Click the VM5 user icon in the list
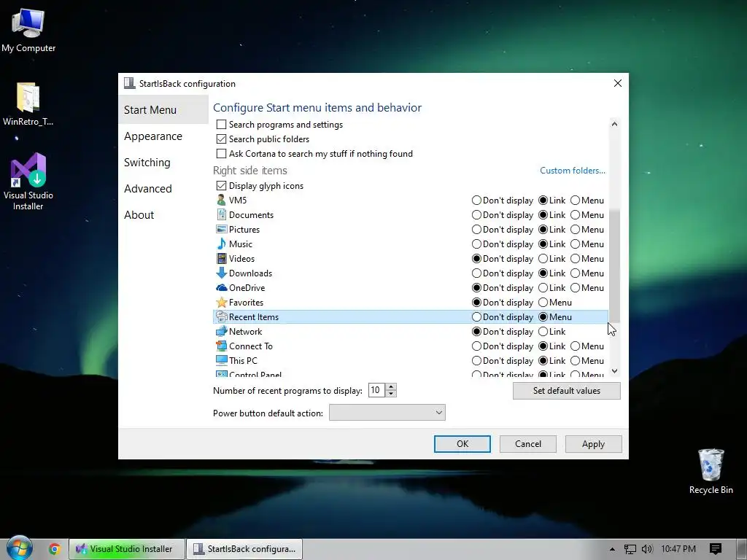747x560 pixels. pyautogui.click(x=221, y=200)
